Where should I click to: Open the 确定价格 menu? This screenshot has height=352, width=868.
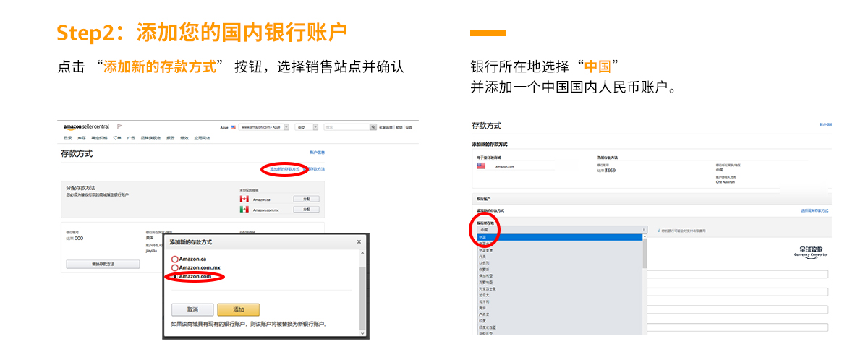(x=99, y=137)
